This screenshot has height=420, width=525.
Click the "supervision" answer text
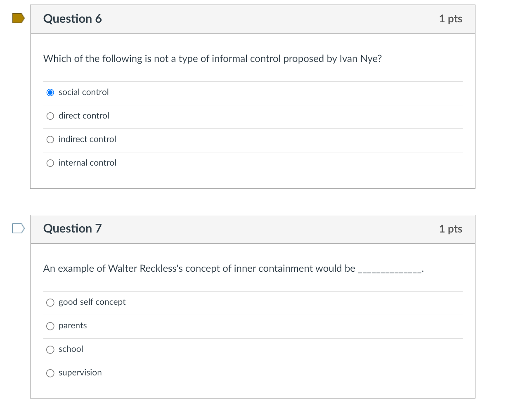click(80, 373)
